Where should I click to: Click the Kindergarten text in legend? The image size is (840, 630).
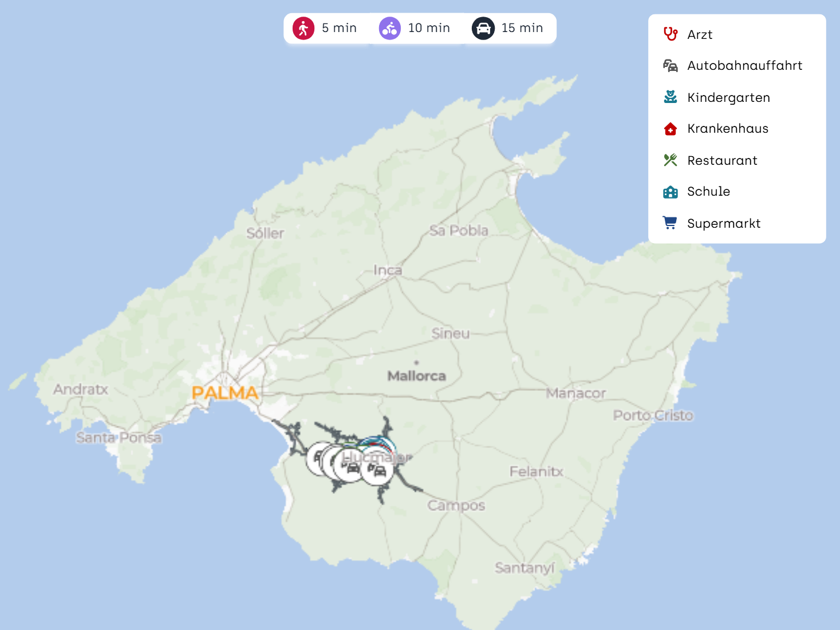728,97
